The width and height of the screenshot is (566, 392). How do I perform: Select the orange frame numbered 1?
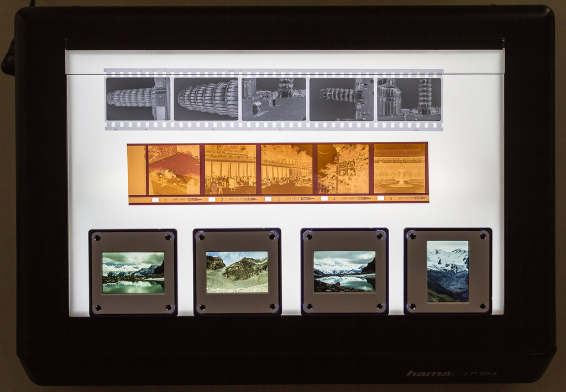174,169
